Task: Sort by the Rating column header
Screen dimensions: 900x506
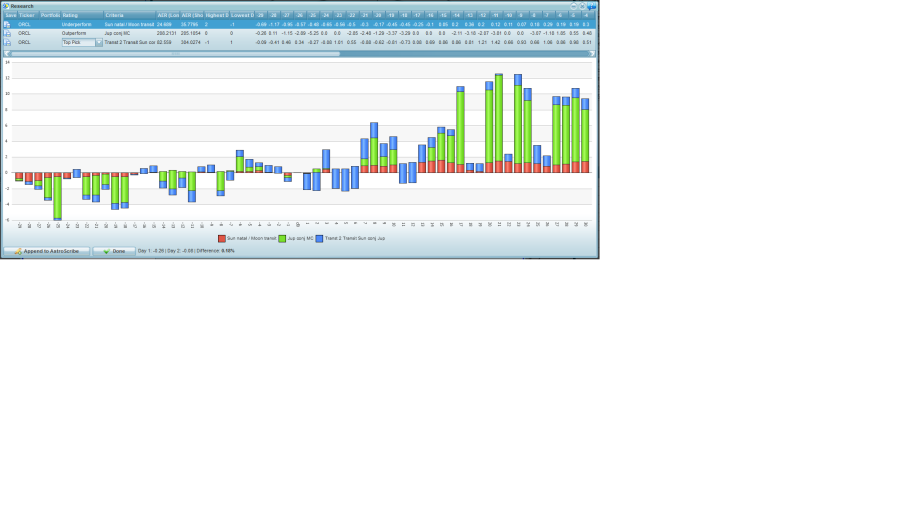Action: point(82,15)
